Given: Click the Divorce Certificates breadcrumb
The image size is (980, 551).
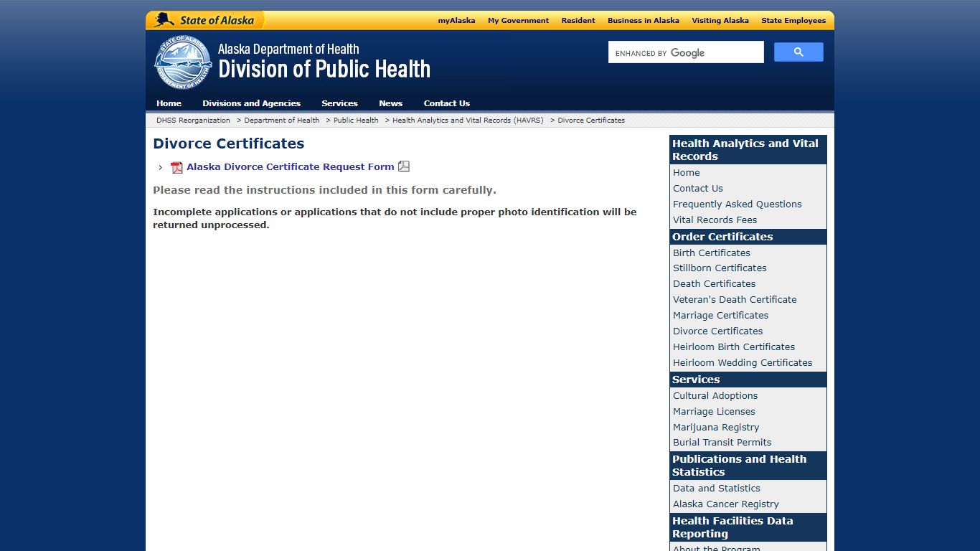Looking at the screenshot, I should (591, 121).
